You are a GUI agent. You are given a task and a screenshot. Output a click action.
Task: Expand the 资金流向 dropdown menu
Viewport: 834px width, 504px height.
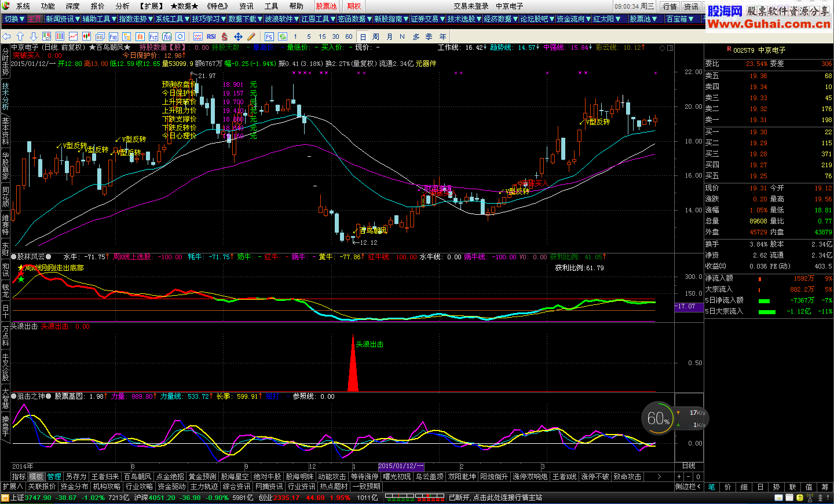tap(573, 19)
